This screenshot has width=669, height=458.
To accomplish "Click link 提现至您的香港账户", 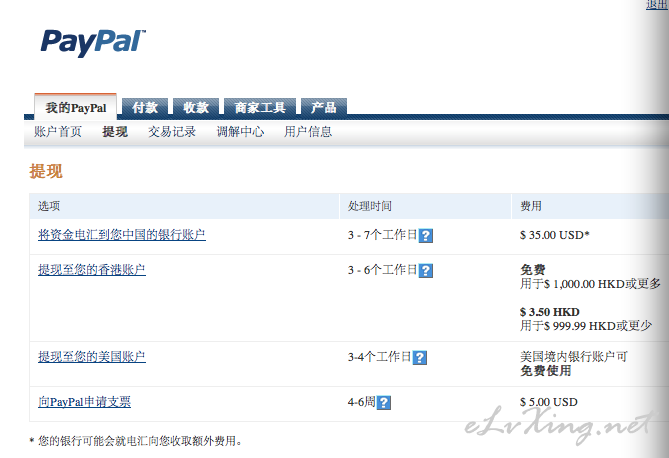I will (x=92, y=270).
